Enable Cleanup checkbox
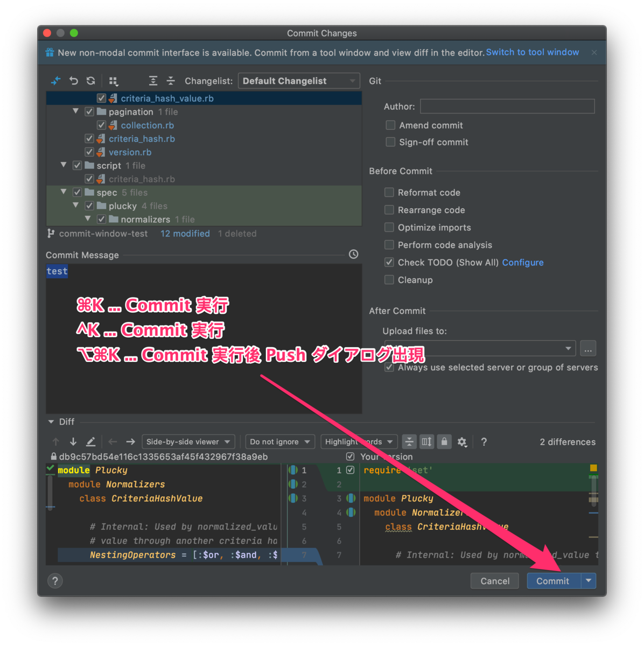Image resolution: width=644 pixels, height=646 pixels. [x=389, y=280]
